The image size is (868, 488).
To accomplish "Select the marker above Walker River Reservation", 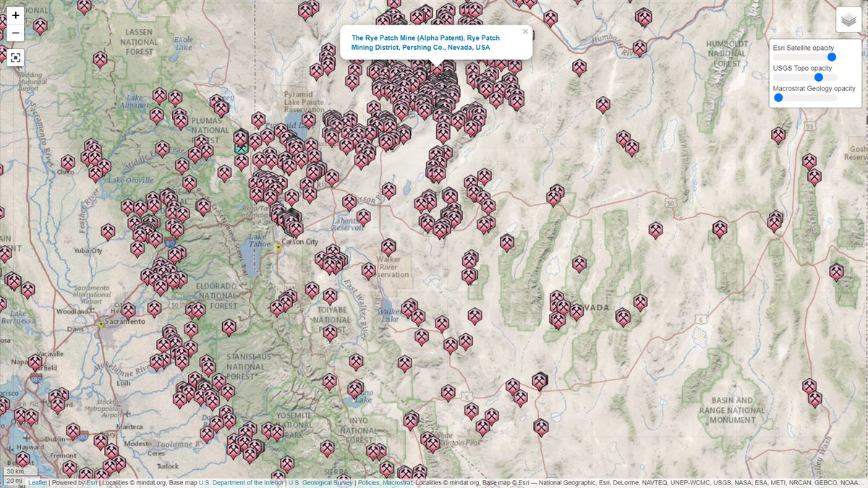I will pyautogui.click(x=389, y=246).
